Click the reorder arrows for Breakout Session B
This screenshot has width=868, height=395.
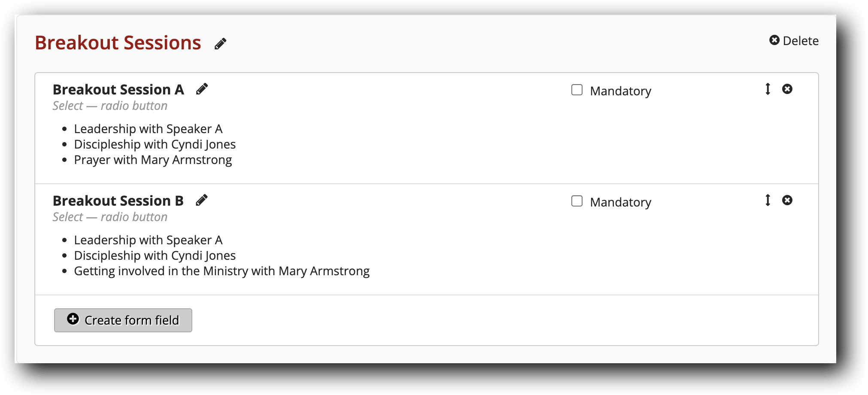pos(768,200)
